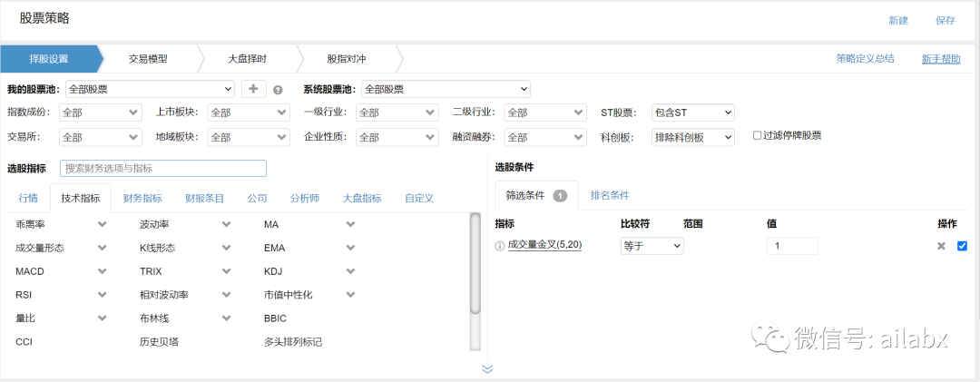Viewport: 980px width, 382px height.
Task: Expand the K线形态 indicator group
Action: coord(226,248)
